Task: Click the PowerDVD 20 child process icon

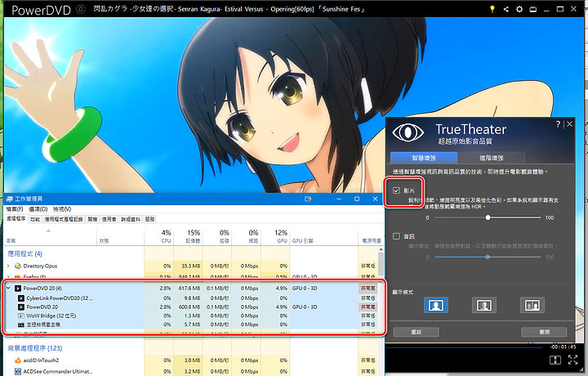Action: point(21,307)
